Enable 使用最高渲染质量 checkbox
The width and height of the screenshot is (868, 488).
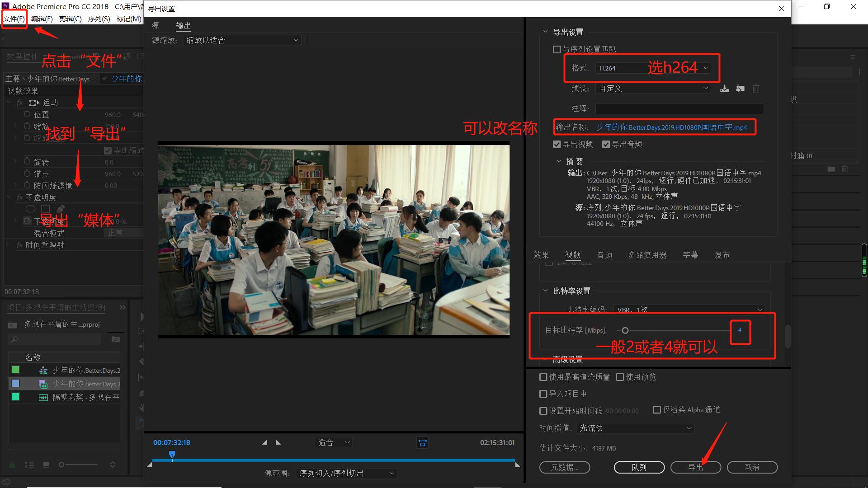(x=543, y=377)
